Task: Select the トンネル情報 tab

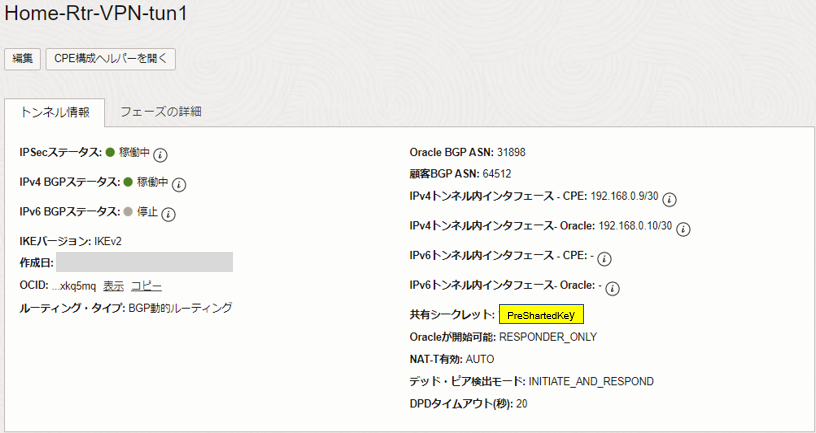Action: (x=55, y=112)
